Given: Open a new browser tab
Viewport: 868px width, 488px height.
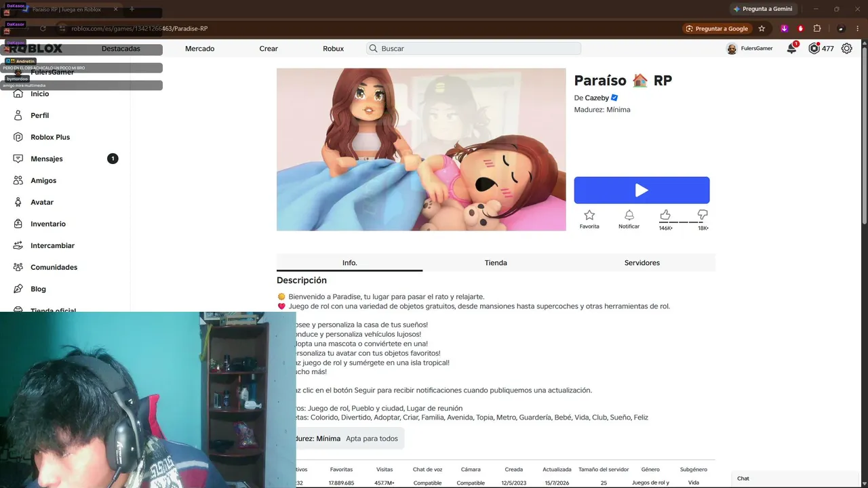Looking at the screenshot, I should point(132,9).
